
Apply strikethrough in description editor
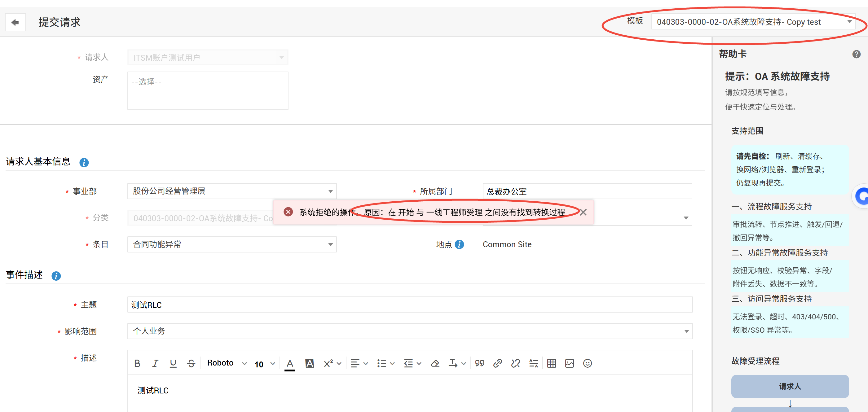(191, 363)
